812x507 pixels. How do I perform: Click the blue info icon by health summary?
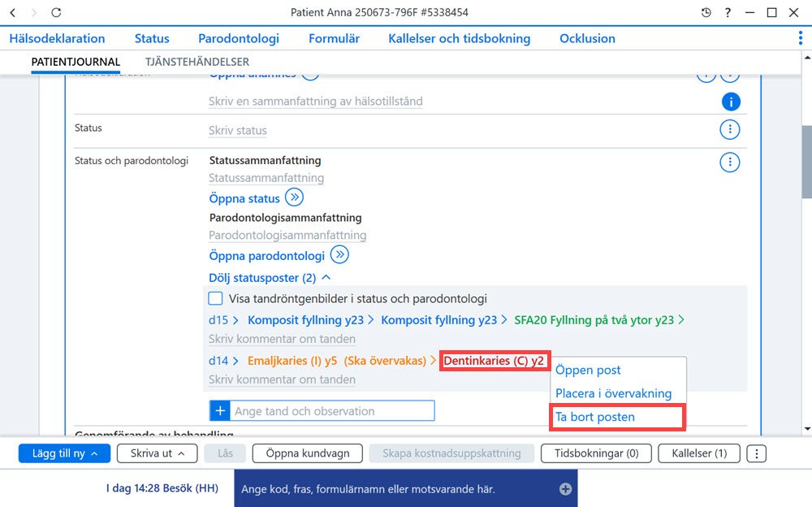[x=731, y=102]
